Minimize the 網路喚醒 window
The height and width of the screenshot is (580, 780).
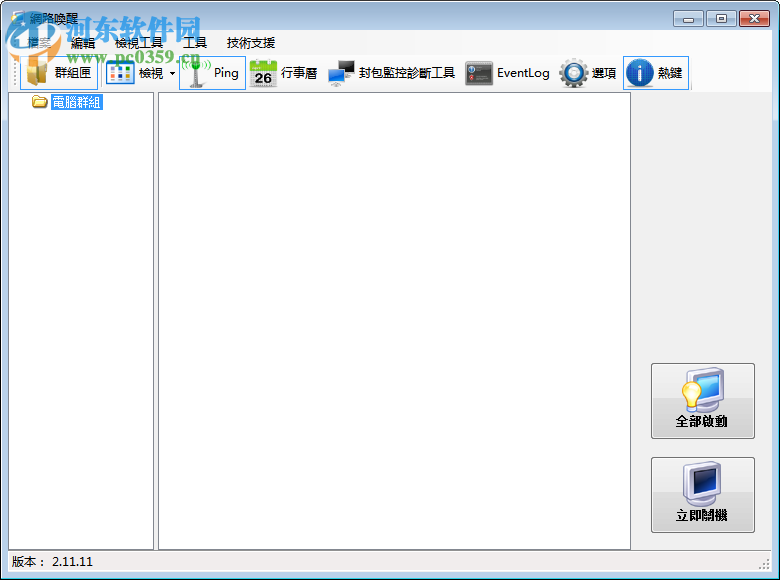688,19
